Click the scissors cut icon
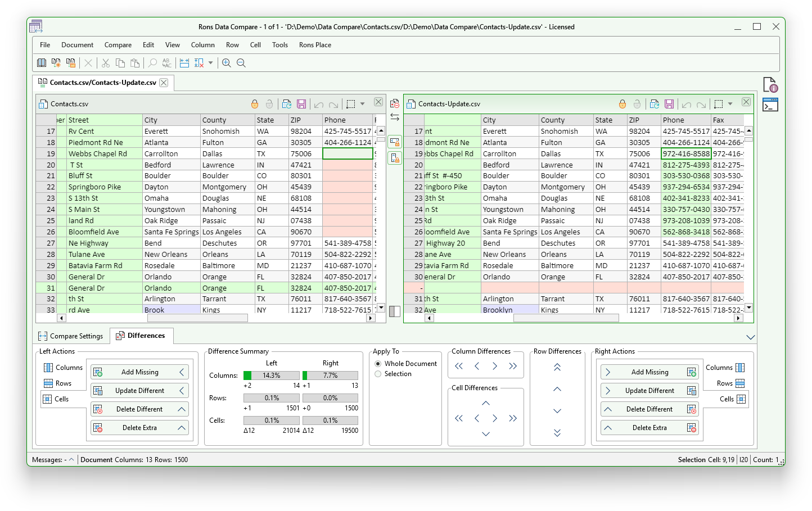 [x=106, y=63]
